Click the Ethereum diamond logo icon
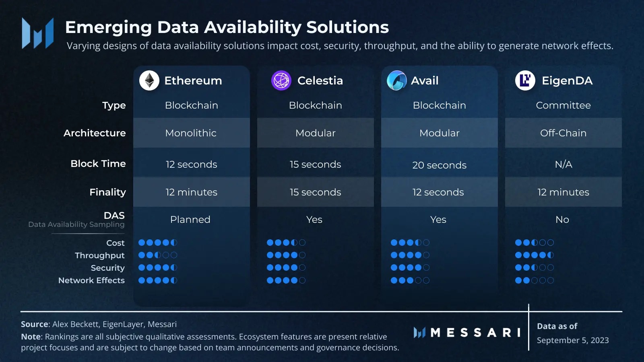 (x=149, y=80)
